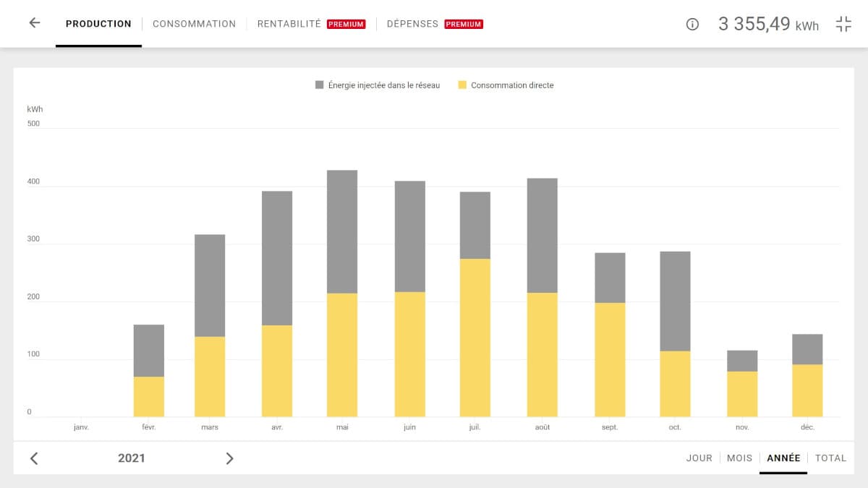Screen dimensions: 868x488
Task: Switch to the Consommation tab
Action: coord(194,24)
